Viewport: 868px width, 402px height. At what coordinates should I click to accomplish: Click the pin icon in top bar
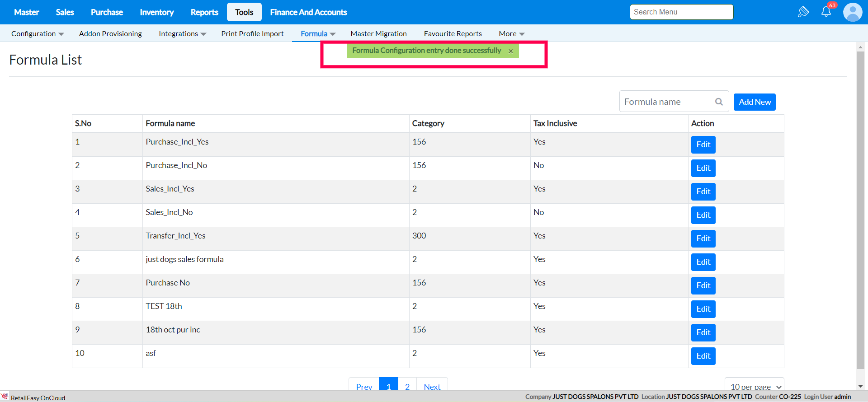[x=803, y=12]
